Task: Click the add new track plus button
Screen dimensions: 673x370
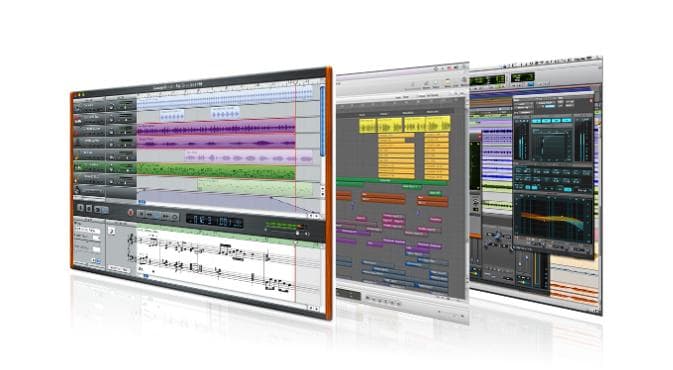Action: point(80,208)
